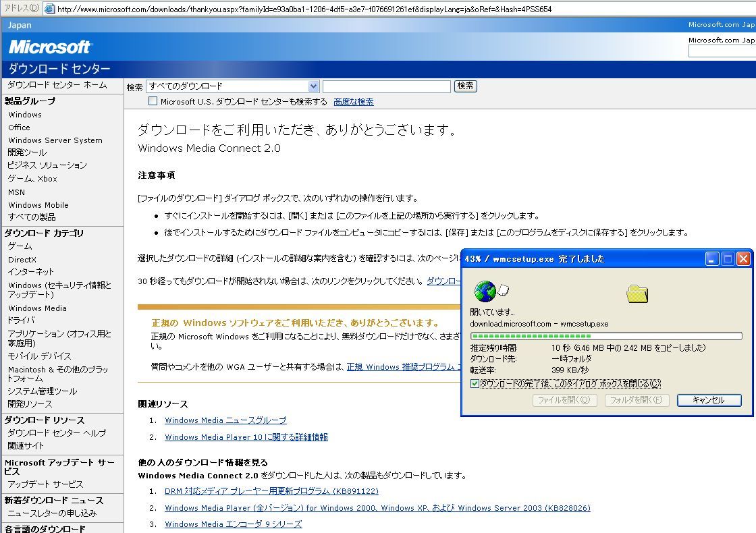Image resolution: width=756 pixels, height=533 pixels.
Task: Open 関連サイト sidebar link
Action: coord(26,446)
